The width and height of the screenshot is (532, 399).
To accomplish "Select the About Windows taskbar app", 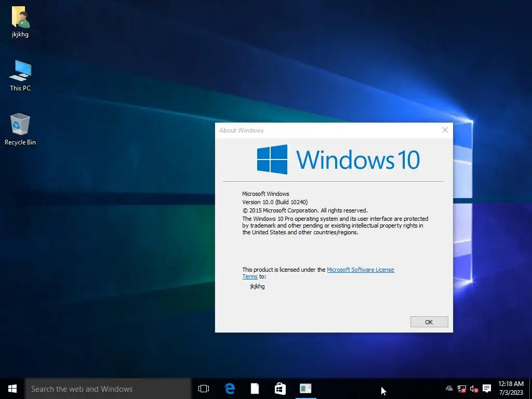I will [x=305, y=389].
